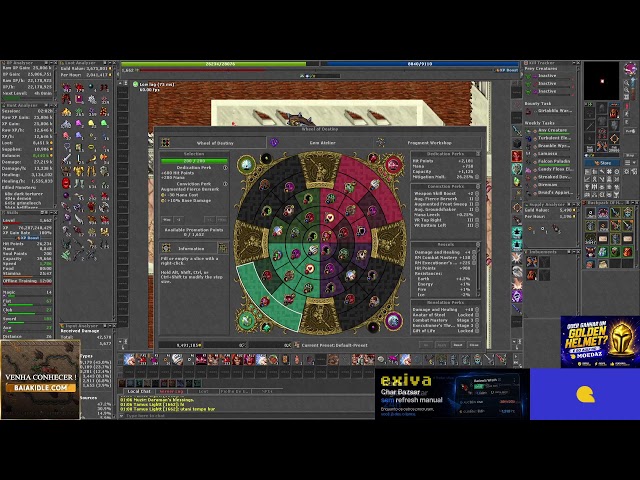
Task: Click Reset button in Wheel of Destiny
Action: point(458,345)
